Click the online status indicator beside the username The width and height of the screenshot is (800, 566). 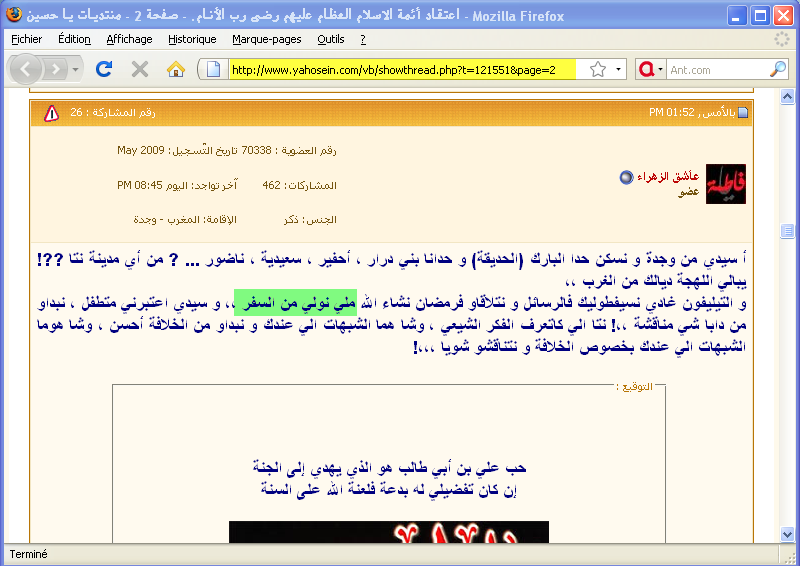(626, 177)
